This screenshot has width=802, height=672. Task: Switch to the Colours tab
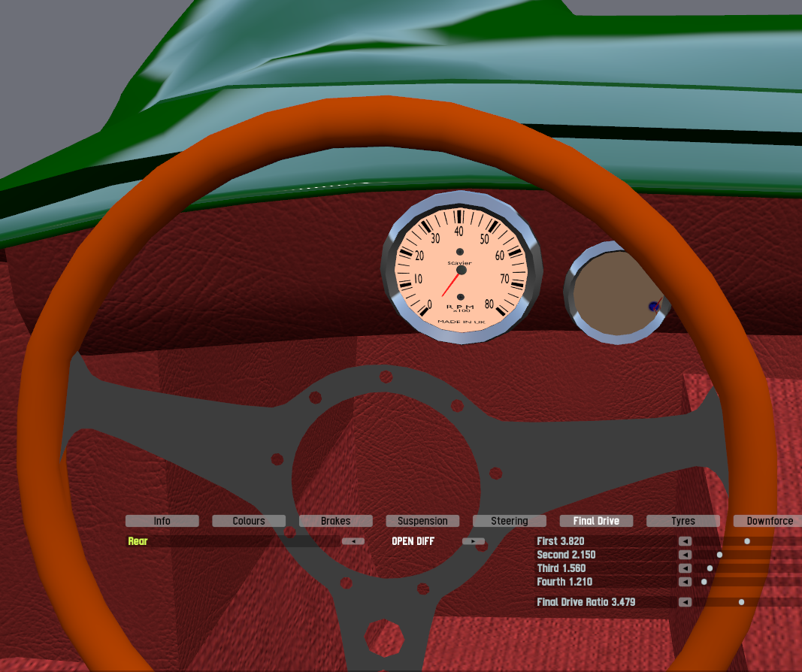[249, 521]
